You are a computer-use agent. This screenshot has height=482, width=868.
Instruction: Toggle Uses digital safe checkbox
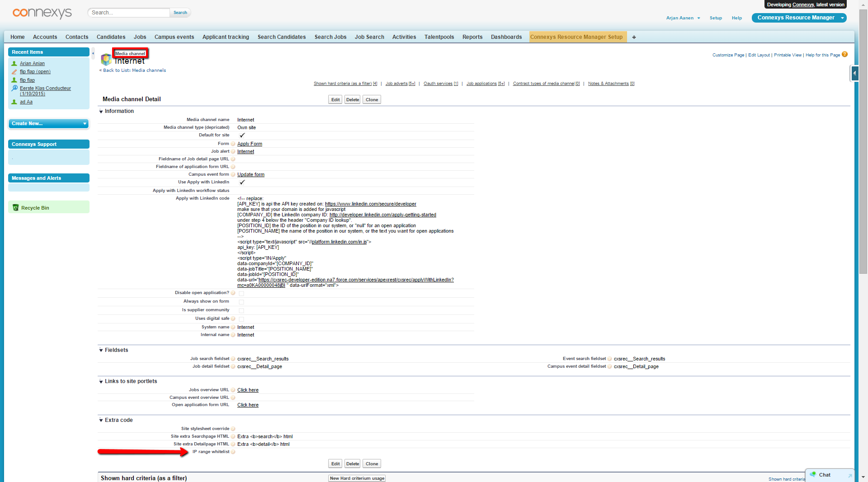tap(241, 319)
